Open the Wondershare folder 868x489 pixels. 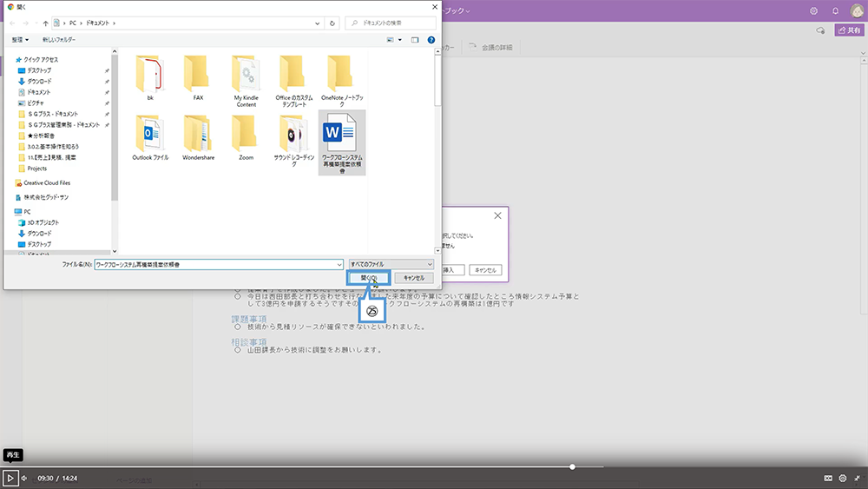click(198, 137)
